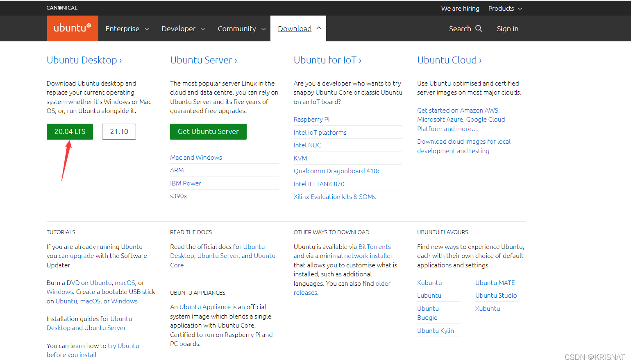
Task: Open Xilinx Evaluation kits & SOMs link
Action: click(335, 197)
